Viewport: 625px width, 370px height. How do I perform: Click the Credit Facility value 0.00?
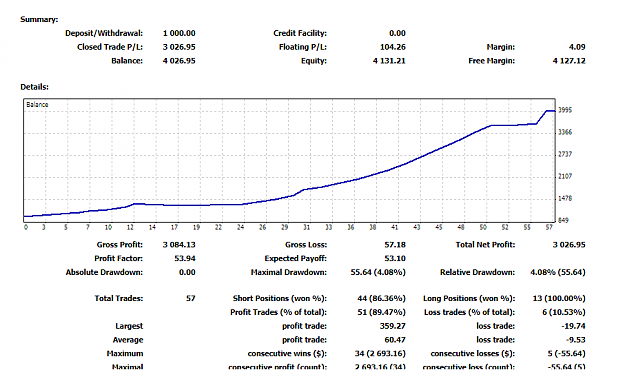(397, 33)
